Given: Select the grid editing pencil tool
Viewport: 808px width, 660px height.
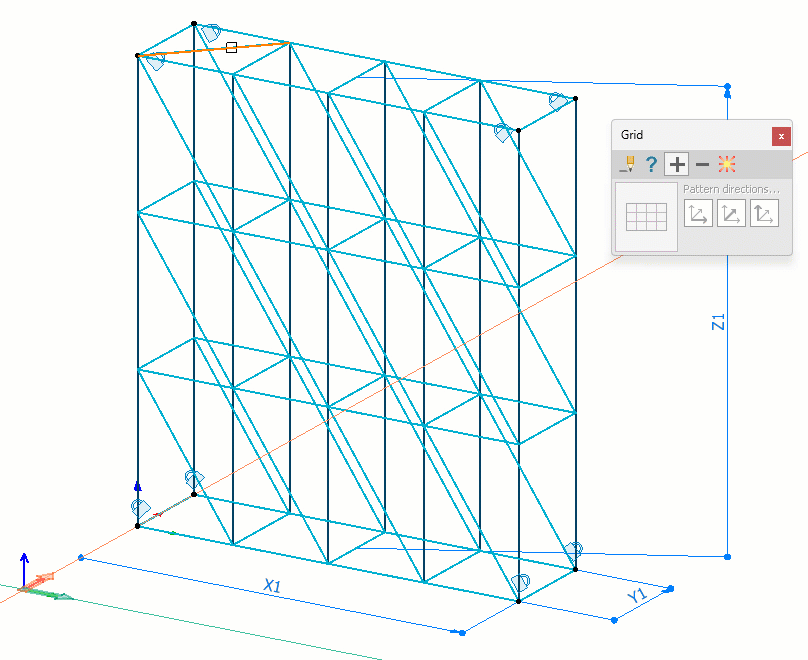Looking at the screenshot, I should [628, 164].
